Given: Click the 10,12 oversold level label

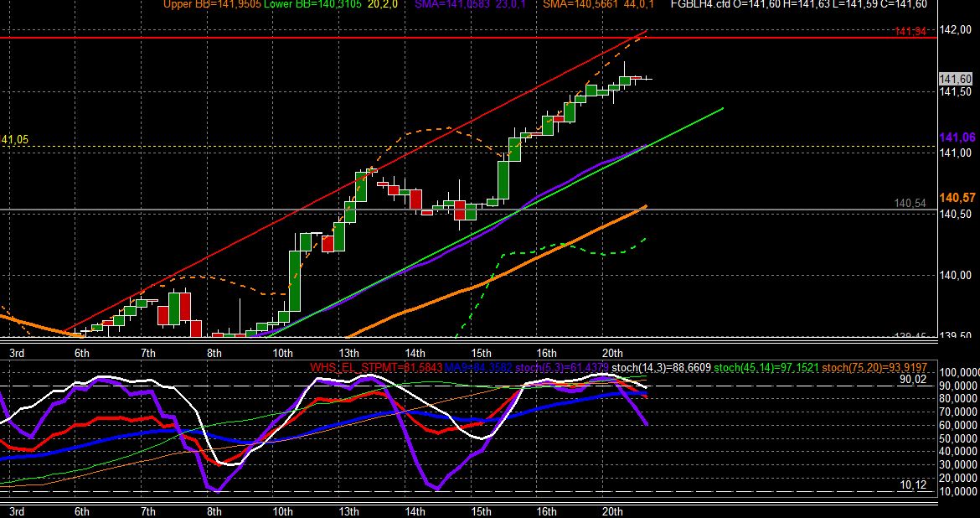Looking at the screenshot, I should click(913, 484).
